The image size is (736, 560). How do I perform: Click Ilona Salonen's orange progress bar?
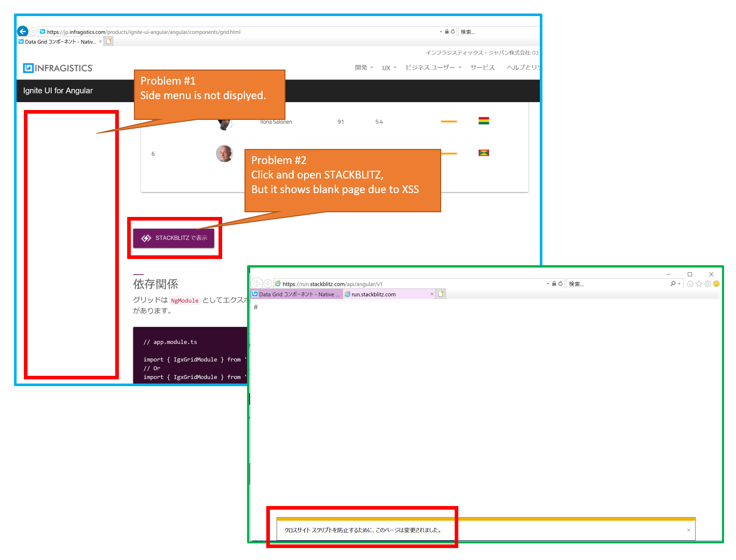449,121
